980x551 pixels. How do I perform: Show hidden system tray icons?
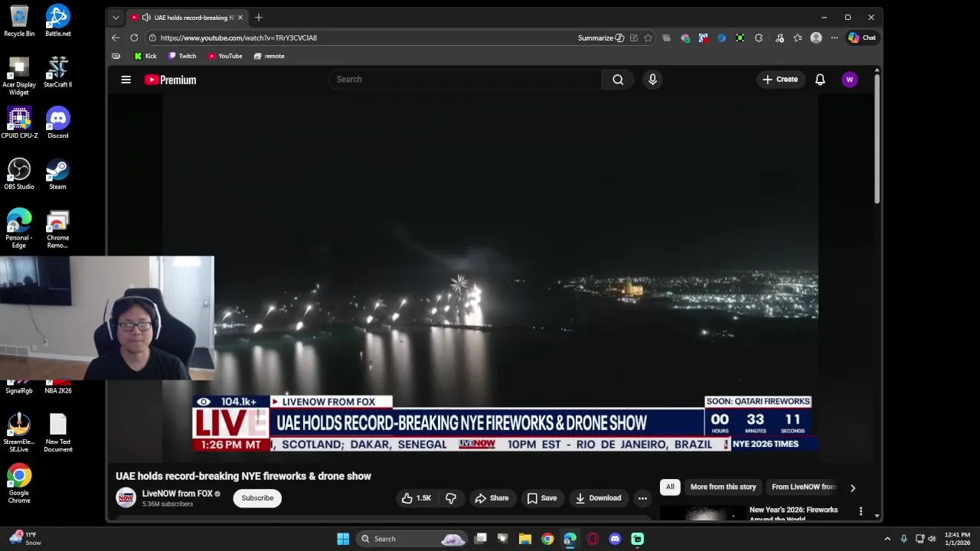(887, 539)
